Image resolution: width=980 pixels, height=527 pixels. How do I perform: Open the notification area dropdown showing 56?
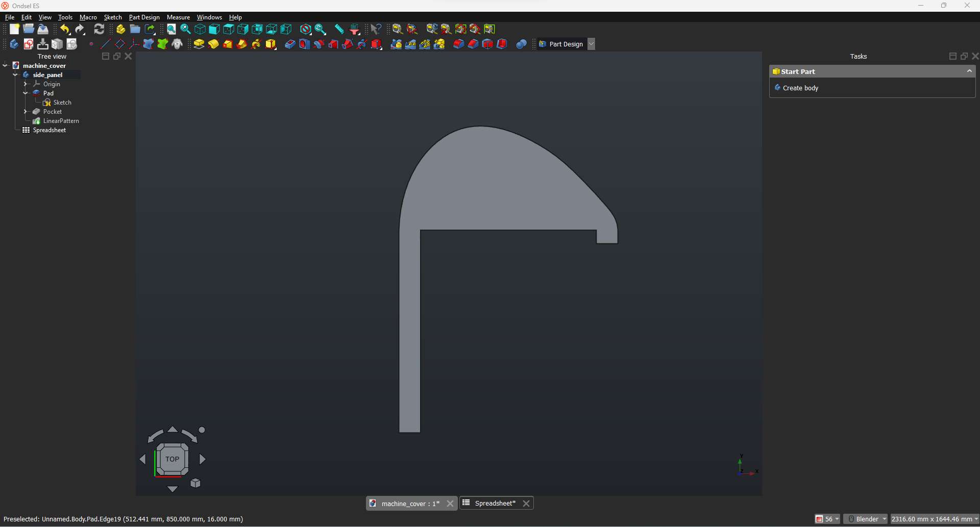tap(827, 519)
